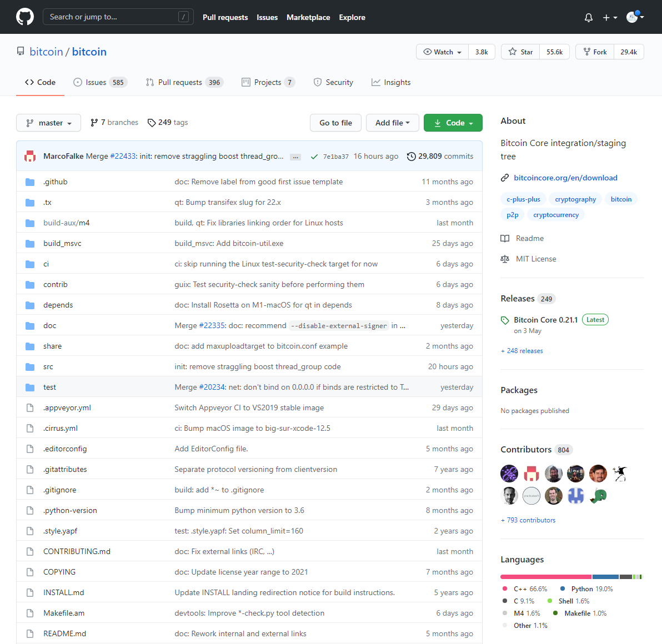Click the tag icon next to Bitcoin Core 0.21.1
Screen dimensions: 662x644
coord(505,320)
